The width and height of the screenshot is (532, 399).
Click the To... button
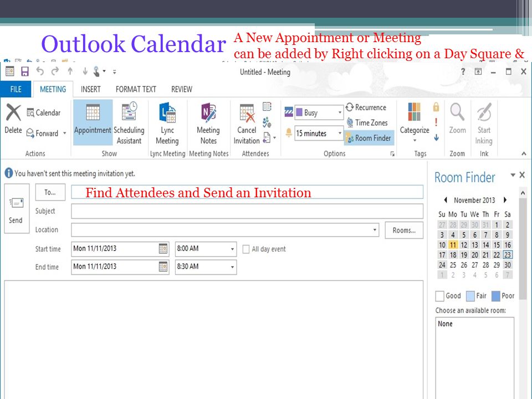point(50,192)
